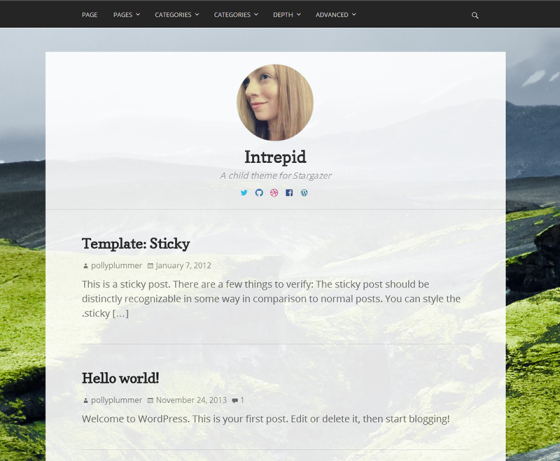
Task: Click calendar icon next to January 7, 2012
Action: 150,266
